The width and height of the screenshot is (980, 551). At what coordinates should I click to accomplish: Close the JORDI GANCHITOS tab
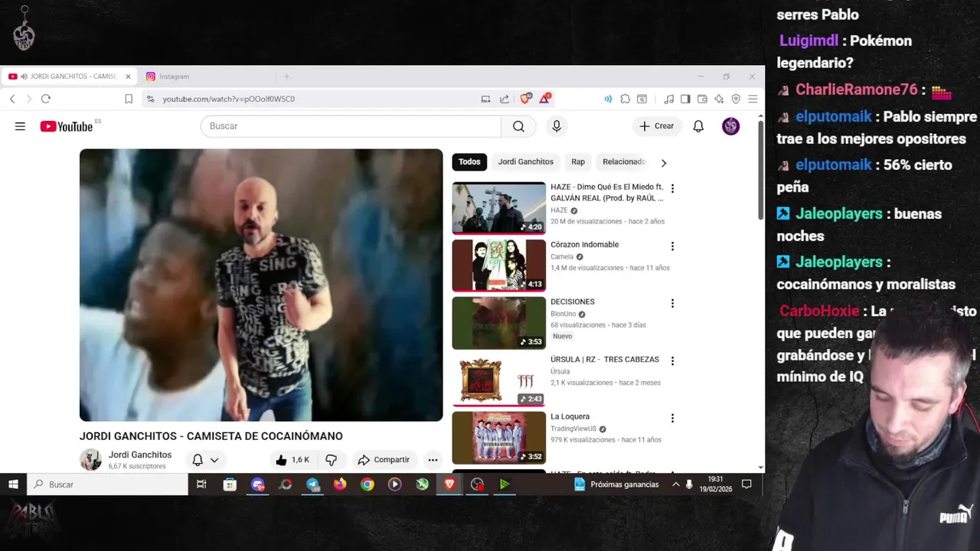tap(128, 77)
